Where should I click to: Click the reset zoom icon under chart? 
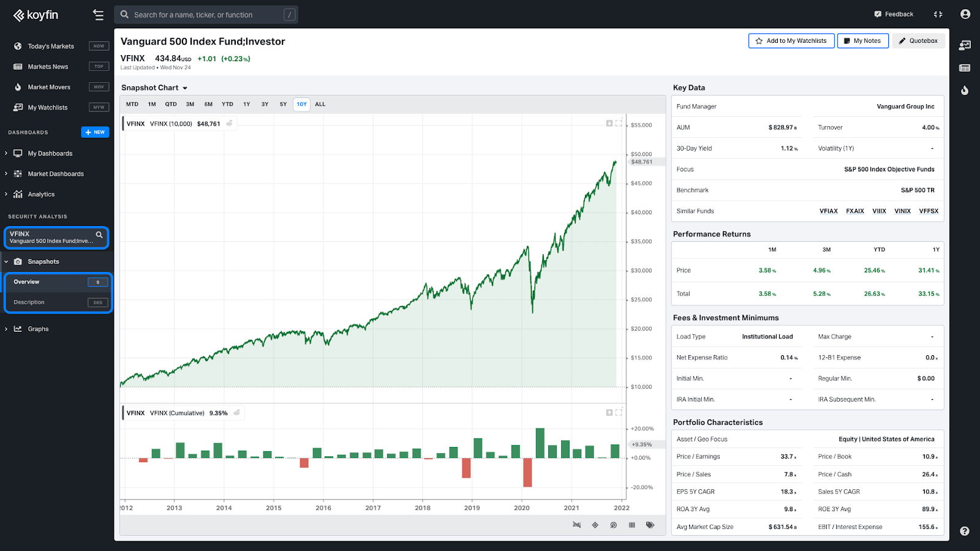click(613, 525)
